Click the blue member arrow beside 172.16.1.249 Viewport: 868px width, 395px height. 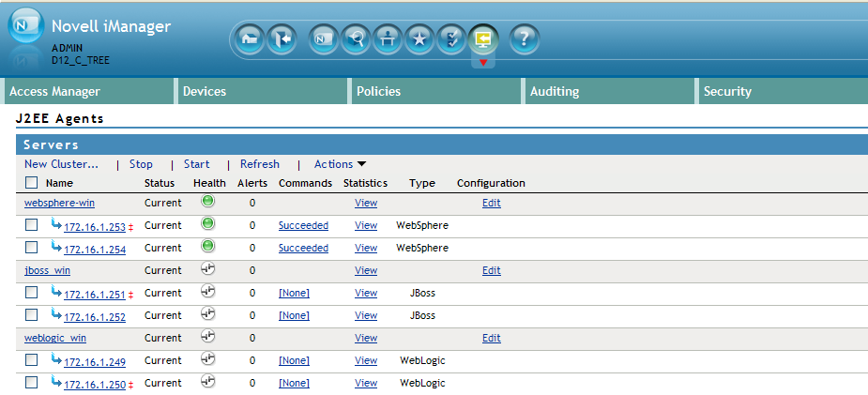(x=56, y=358)
